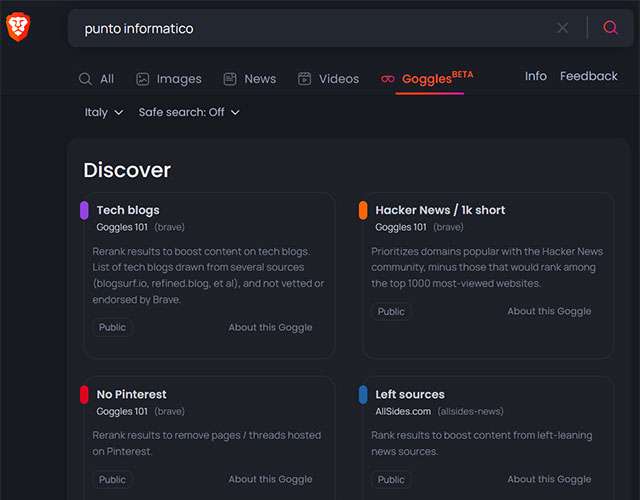640x500 pixels.
Task: Switch to the News tab
Action: (x=260, y=79)
